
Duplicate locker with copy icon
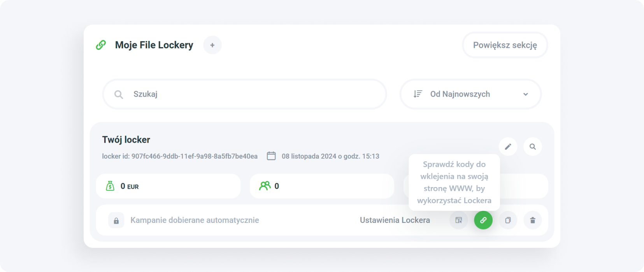click(508, 220)
